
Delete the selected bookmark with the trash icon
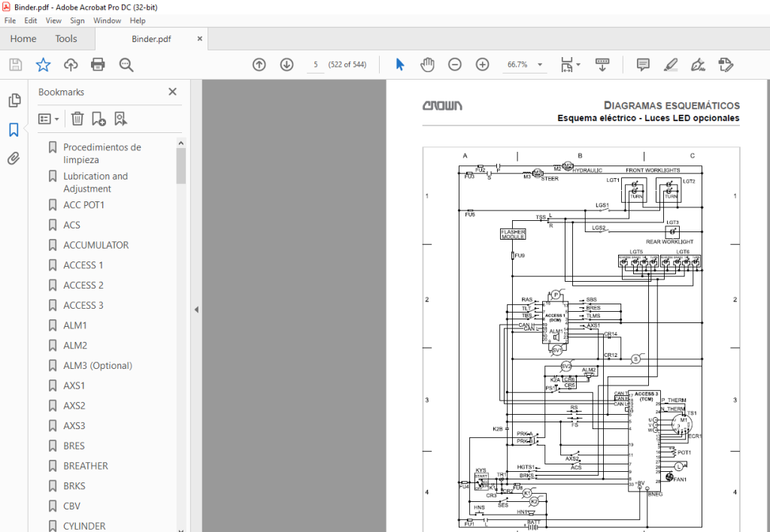click(77, 118)
